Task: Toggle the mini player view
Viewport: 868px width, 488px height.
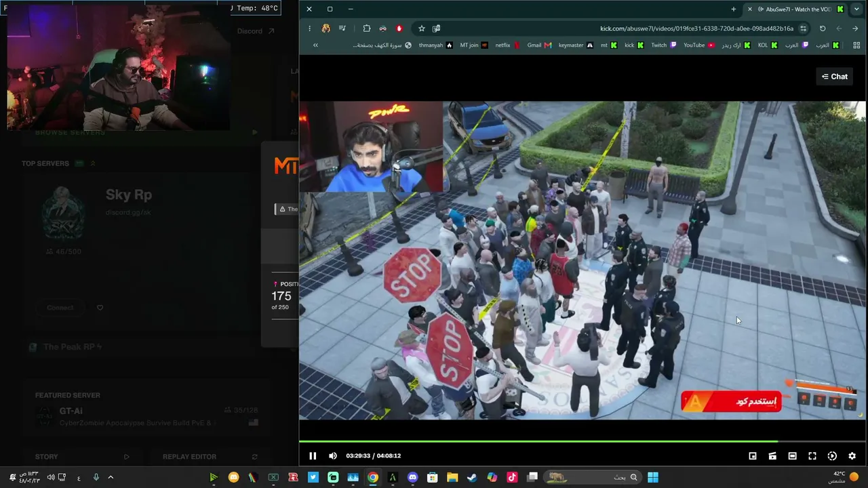Action: pyautogui.click(x=753, y=456)
